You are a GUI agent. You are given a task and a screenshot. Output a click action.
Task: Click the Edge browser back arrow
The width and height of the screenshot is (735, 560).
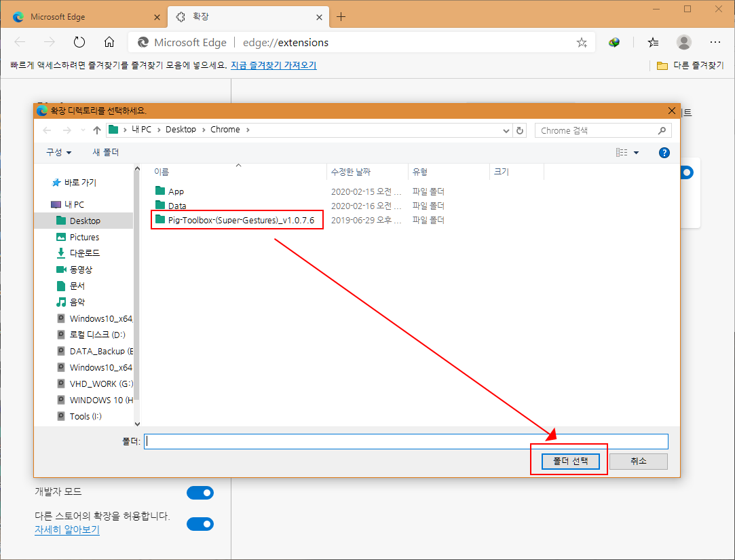20,42
